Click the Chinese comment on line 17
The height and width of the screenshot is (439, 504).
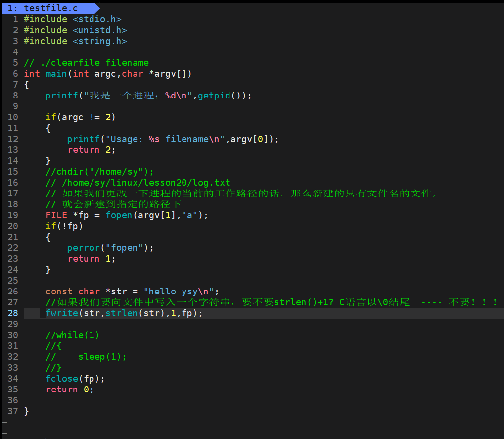pyautogui.click(x=241, y=194)
